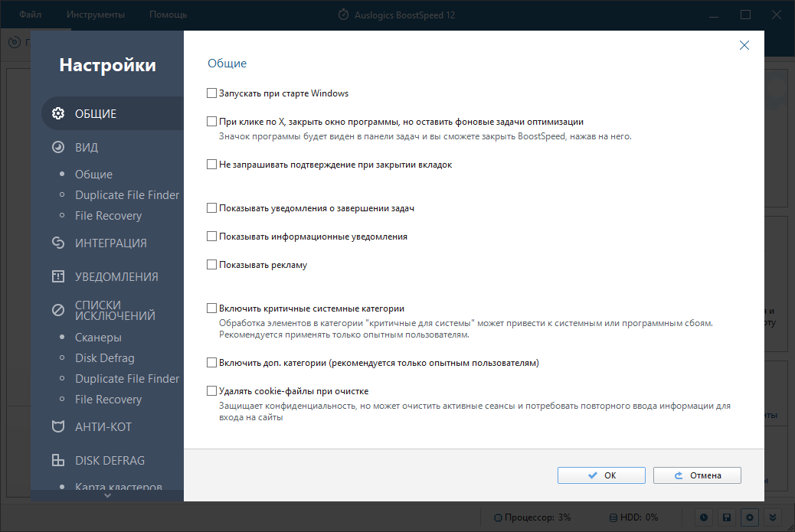Screen dimensions: 795x532
Task: Click Процессор: 3% status text
Action: pyautogui.click(x=538, y=517)
